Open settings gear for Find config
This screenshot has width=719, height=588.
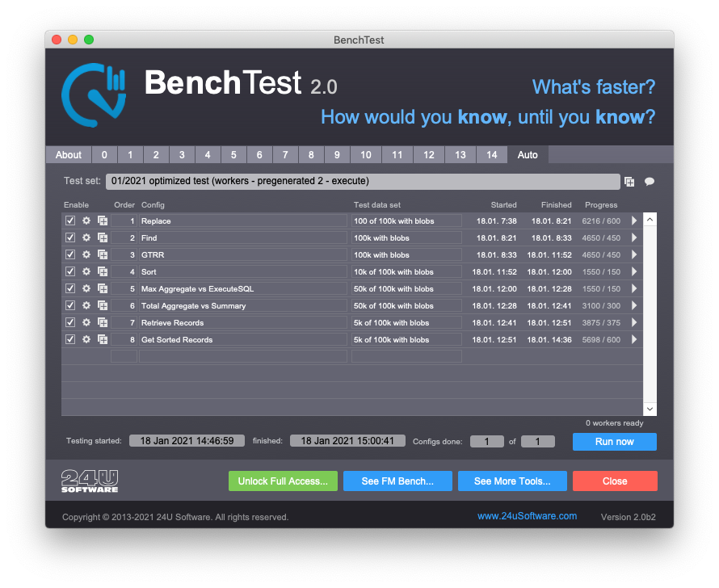[x=86, y=237]
